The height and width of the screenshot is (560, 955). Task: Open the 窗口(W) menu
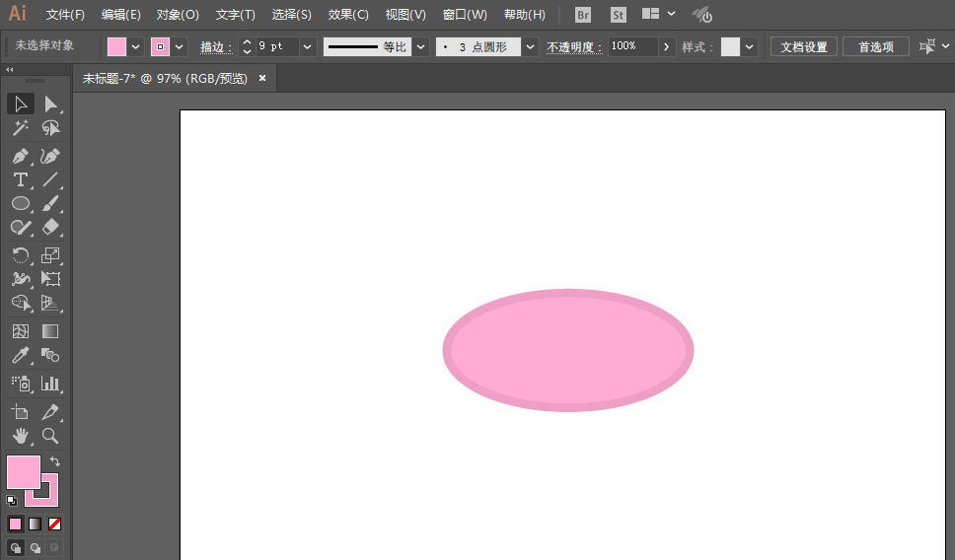click(x=465, y=15)
